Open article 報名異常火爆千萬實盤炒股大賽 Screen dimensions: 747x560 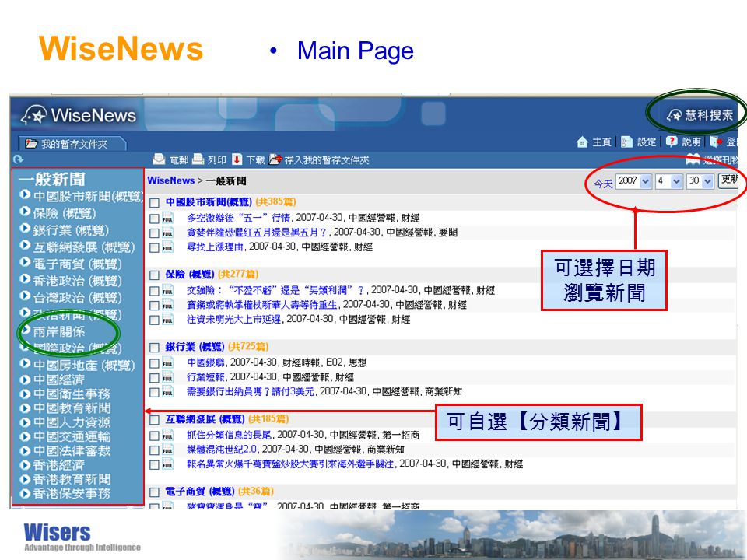coord(290,464)
